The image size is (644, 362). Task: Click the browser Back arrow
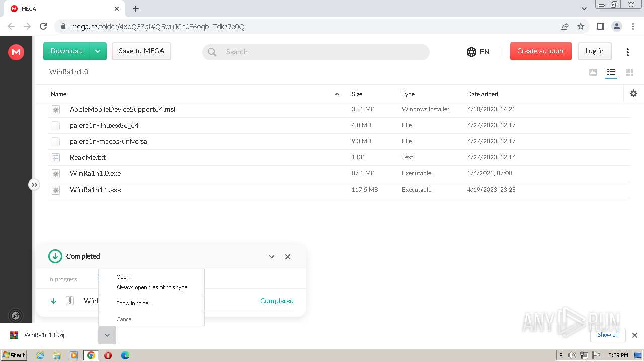pyautogui.click(x=11, y=26)
